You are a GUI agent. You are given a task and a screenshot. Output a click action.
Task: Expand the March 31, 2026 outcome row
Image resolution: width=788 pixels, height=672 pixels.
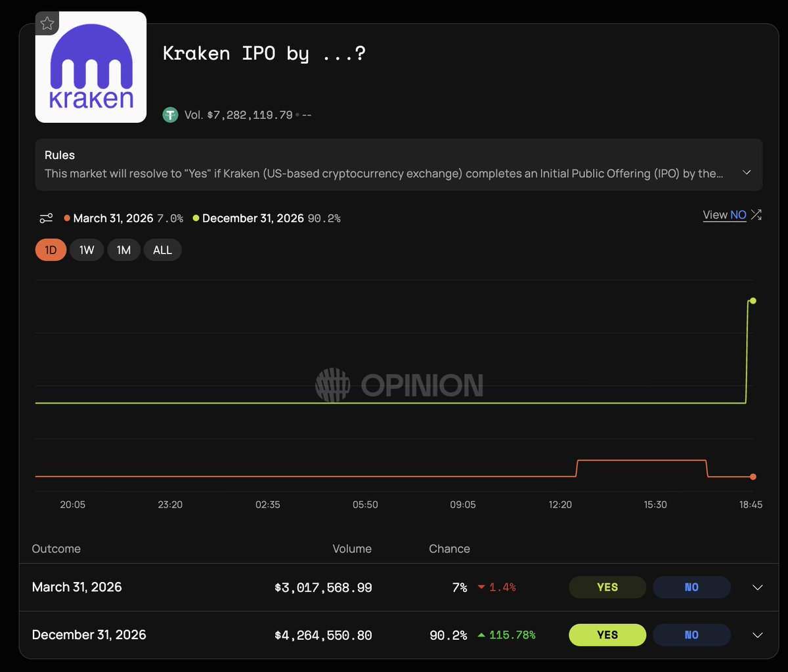(758, 587)
